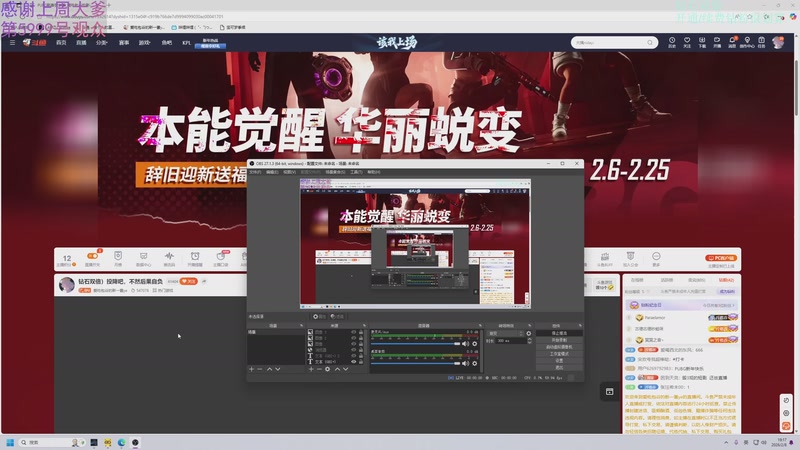
Task: Open Douyu hamburger menu in site header
Action: point(12,43)
